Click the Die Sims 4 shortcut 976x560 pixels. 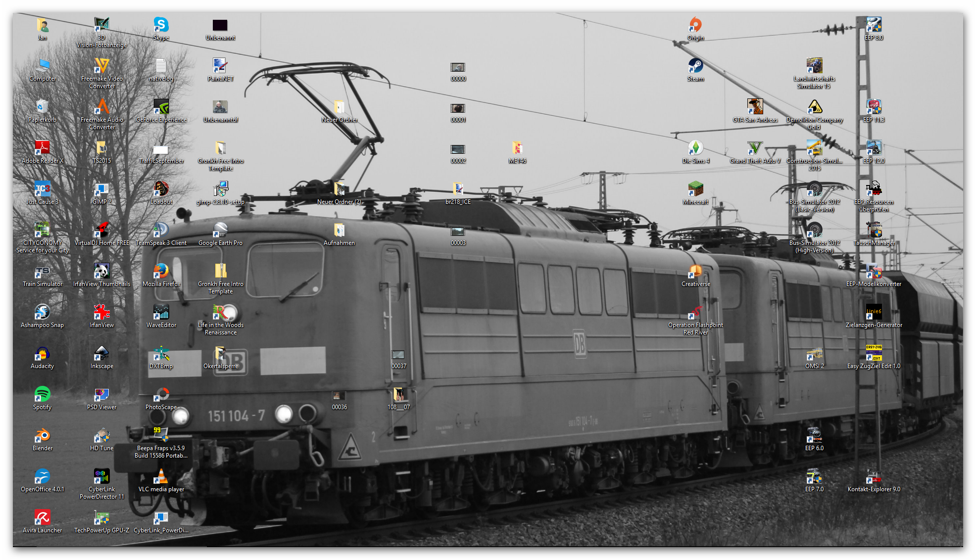pyautogui.click(x=695, y=148)
